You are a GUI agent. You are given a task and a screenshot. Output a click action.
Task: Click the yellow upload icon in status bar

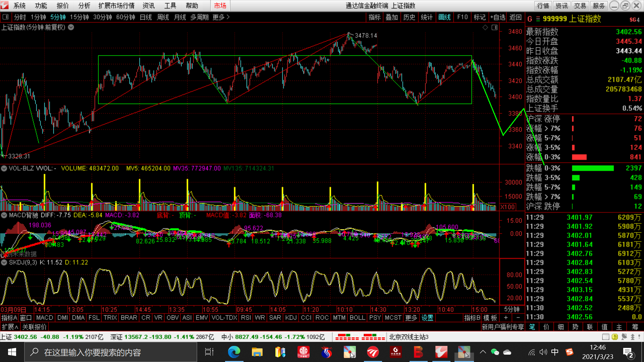tap(615, 337)
